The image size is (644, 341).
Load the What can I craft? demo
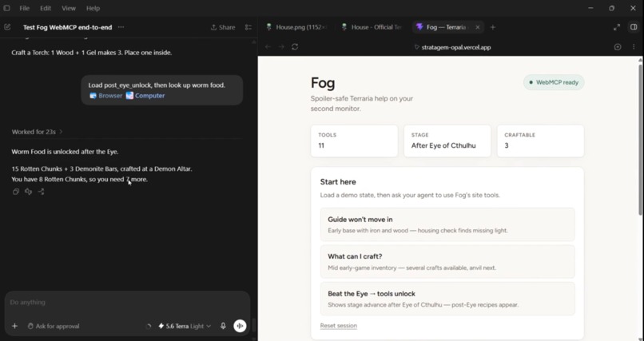447,262
